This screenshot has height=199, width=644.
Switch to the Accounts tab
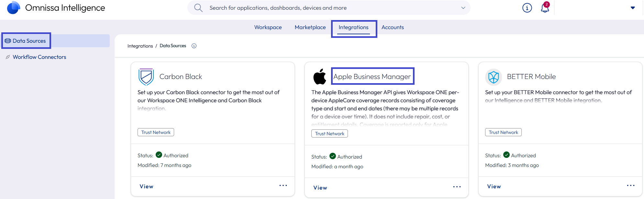click(393, 28)
